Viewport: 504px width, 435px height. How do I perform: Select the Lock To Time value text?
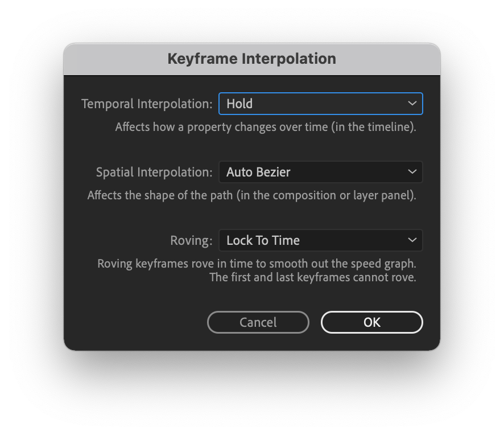click(x=263, y=240)
